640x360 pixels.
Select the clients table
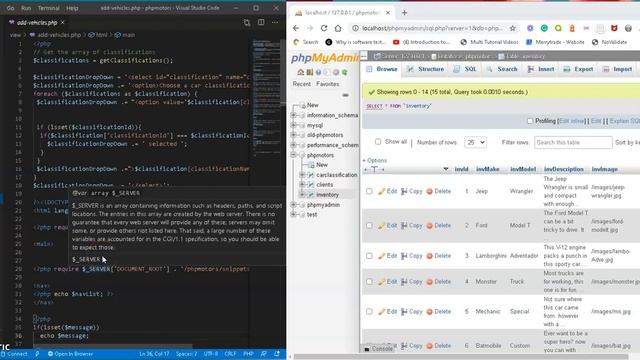point(324,185)
